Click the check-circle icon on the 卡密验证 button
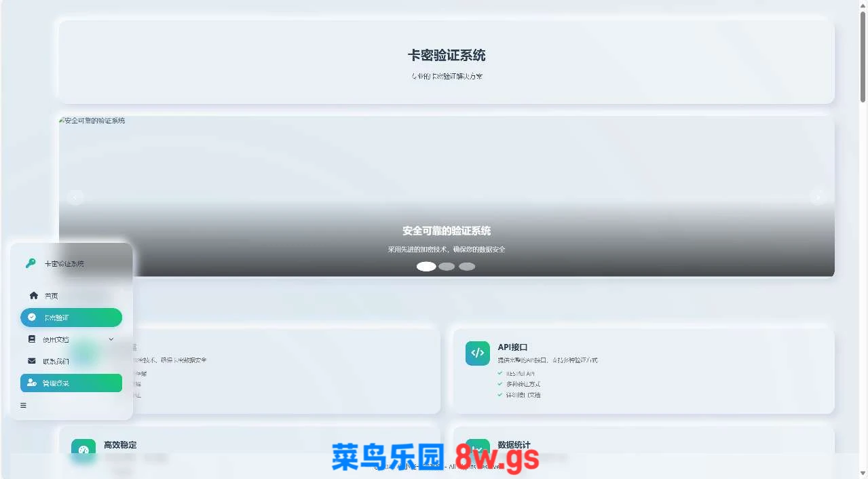Viewport: 868px width, 479px height. click(x=32, y=317)
